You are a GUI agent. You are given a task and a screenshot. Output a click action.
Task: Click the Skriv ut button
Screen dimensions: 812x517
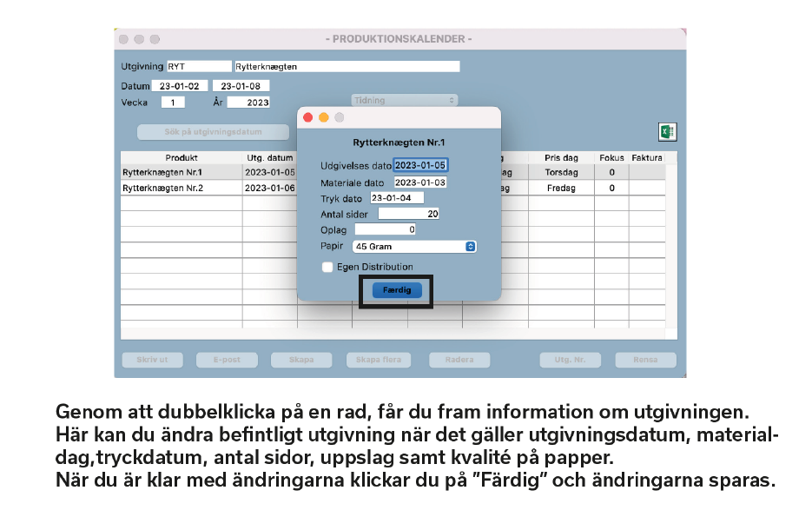pyautogui.click(x=146, y=360)
